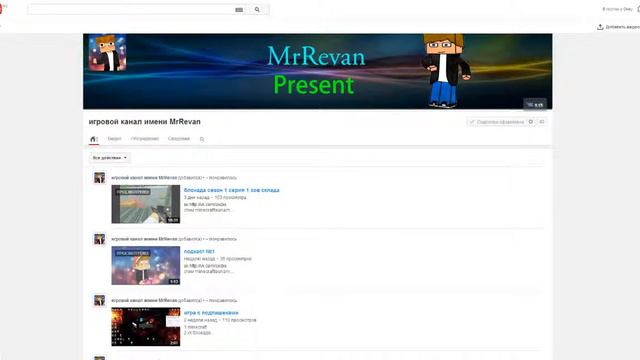Open the Все действия dropdown
Viewport: 640px width, 360px height.
pyautogui.click(x=110, y=158)
